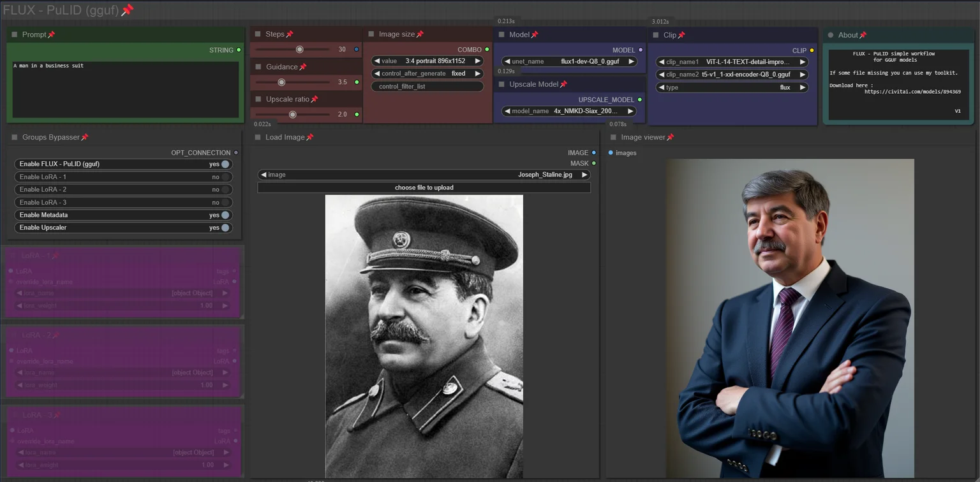
Task: Open the Load Image image file combo
Action: (424, 175)
